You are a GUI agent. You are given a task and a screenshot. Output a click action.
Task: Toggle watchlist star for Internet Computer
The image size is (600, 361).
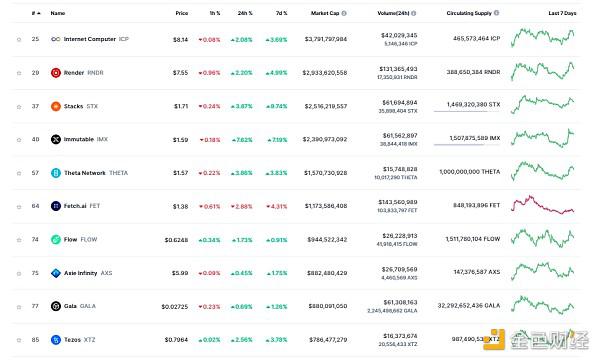click(19, 39)
